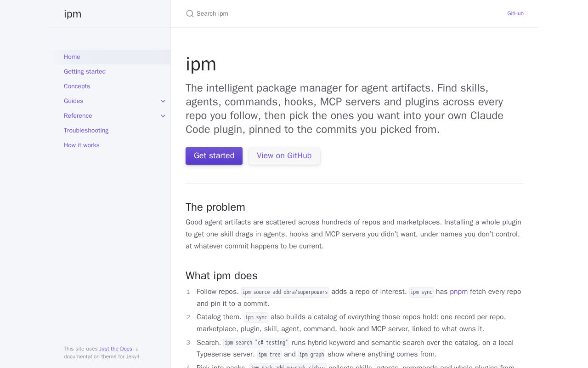Click the ipm site title
Viewport: 588px width, 368px height.
tap(73, 14)
